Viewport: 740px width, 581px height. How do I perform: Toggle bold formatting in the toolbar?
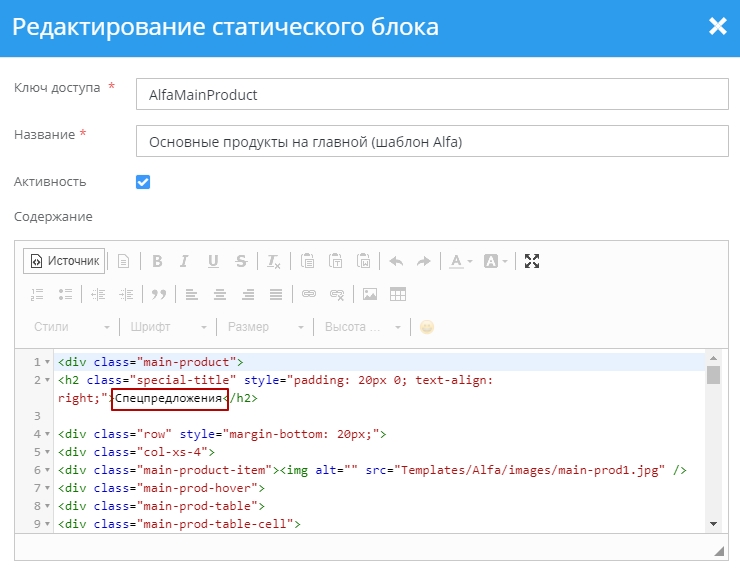pyautogui.click(x=157, y=261)
